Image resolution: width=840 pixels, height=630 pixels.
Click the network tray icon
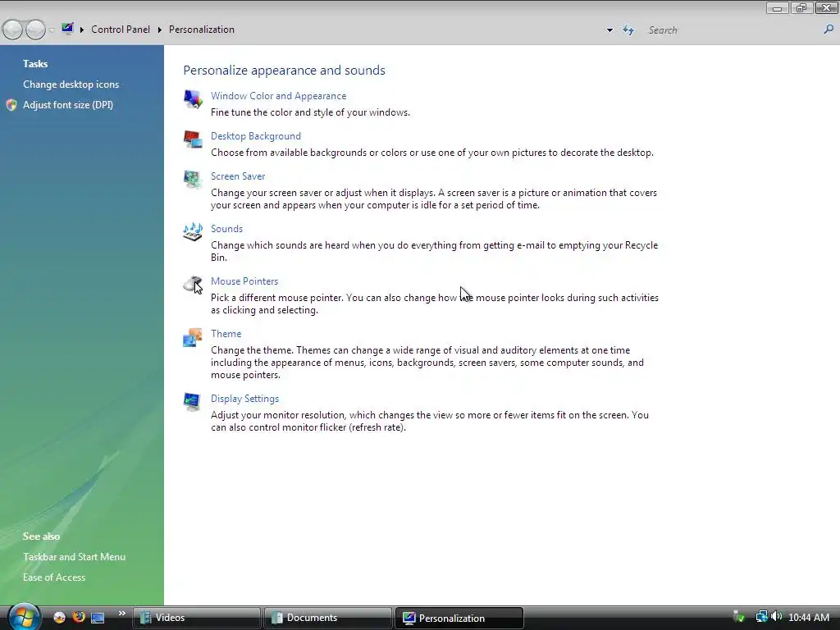point(761,617)
